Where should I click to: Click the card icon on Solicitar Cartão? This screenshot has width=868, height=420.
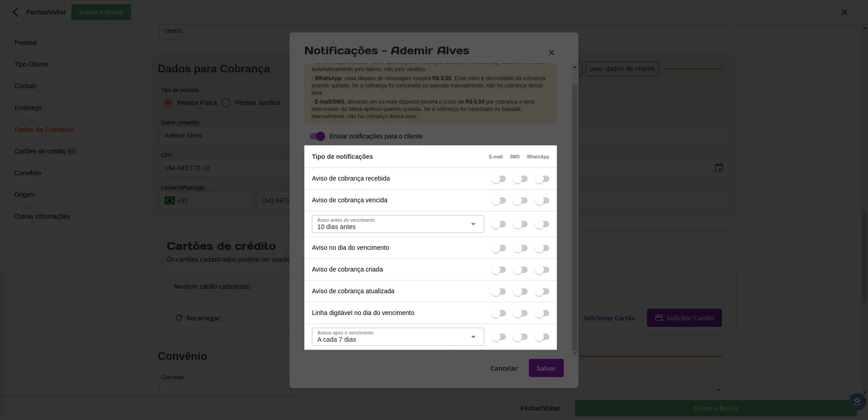pos(659,318)
